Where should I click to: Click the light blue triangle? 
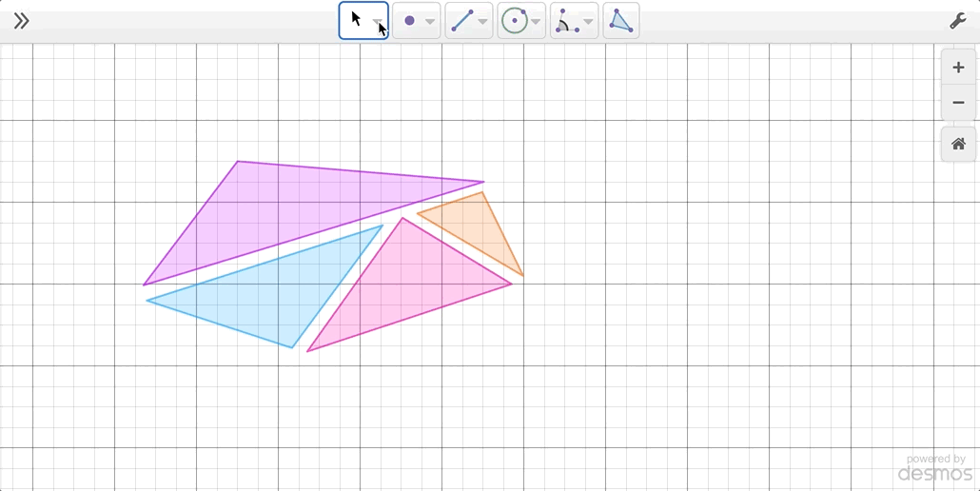[x=276, y=290]
